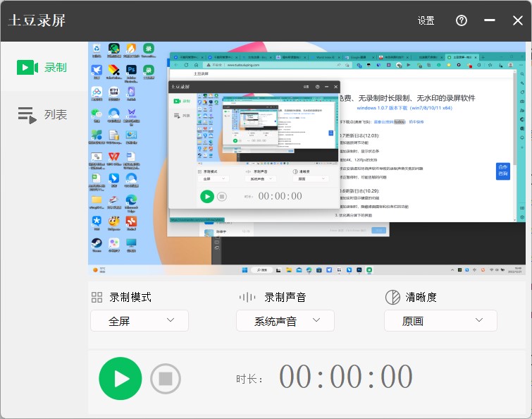532x419 pixels.
Task: Click the blue 合作咨询 button in the previewed webpage
Action: tap(503, 171)
